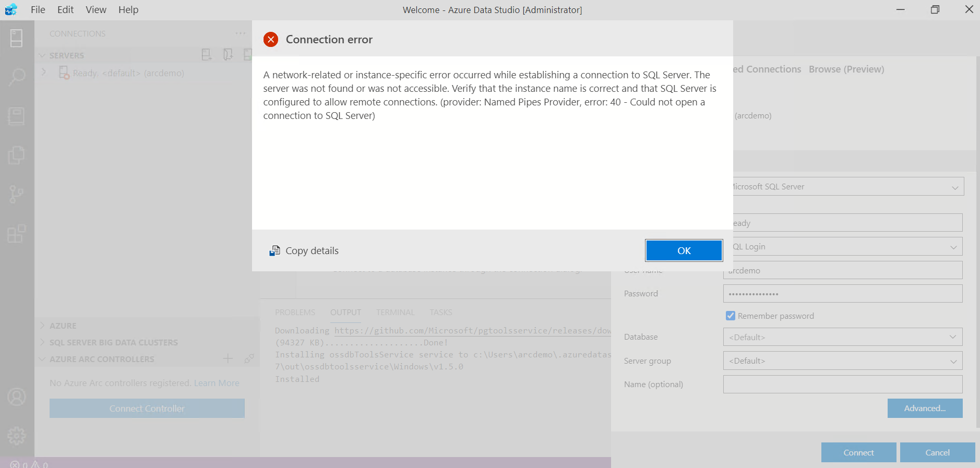Toggle the Remember password checkbox
This screenshot has height=468, width=980.
click(x=731, y=316)
